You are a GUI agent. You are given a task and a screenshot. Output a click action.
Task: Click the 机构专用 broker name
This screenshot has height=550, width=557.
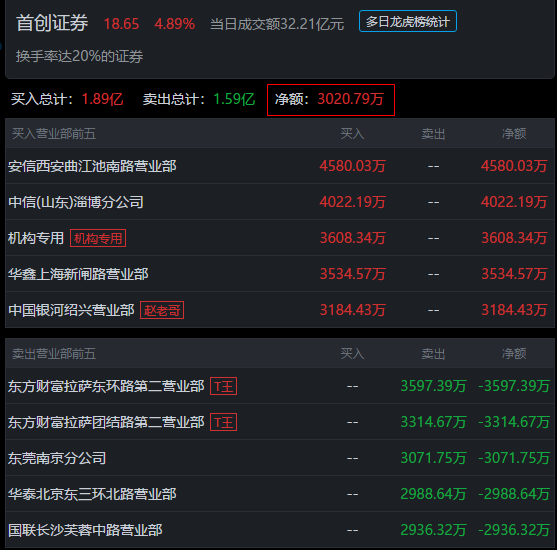(36, 238)
